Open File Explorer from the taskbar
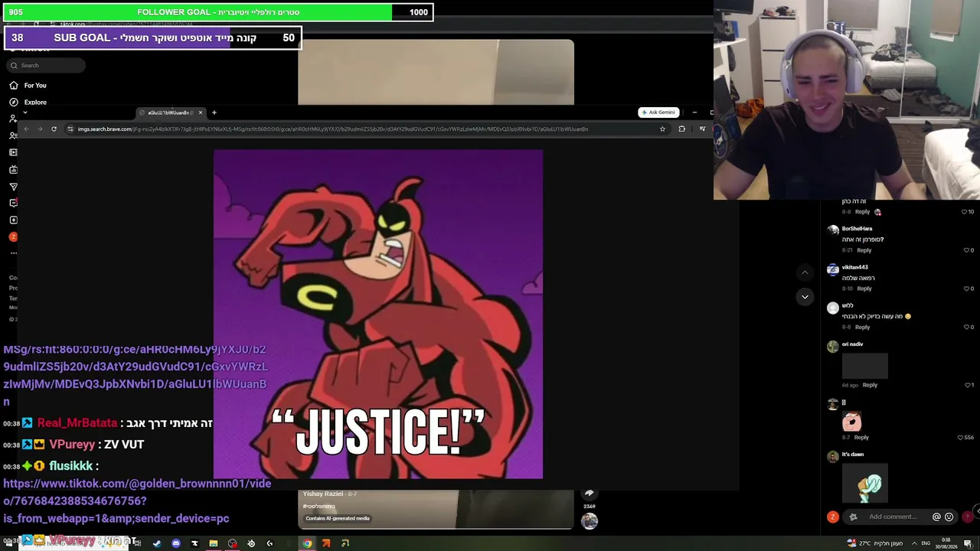The image size is (980, 551). tap(214, 543)
